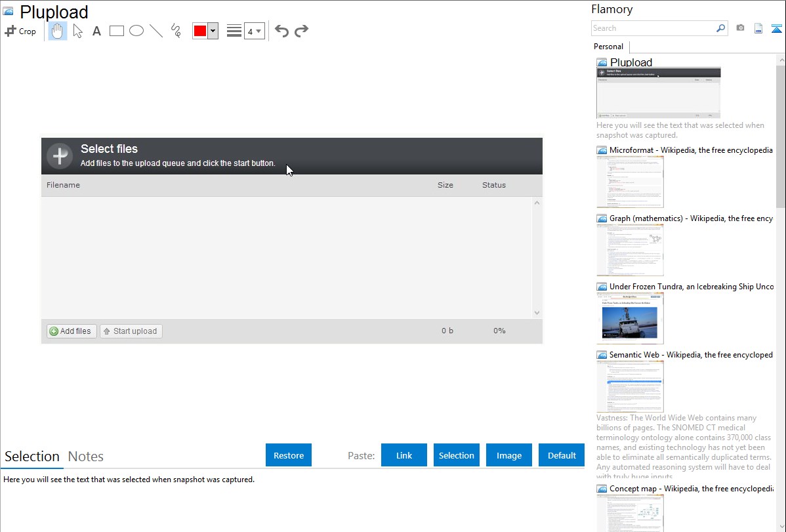
Task: Click the document page icon in Flamory panel
Action: click(758, 28)
